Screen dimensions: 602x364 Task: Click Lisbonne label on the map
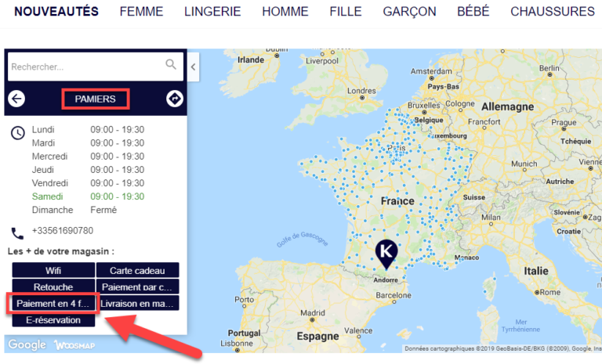pos(237,344)
